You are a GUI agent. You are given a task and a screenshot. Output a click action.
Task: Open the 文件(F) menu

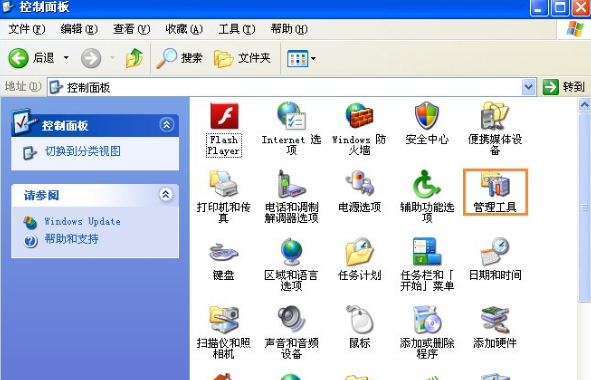(x=26, y=29)
